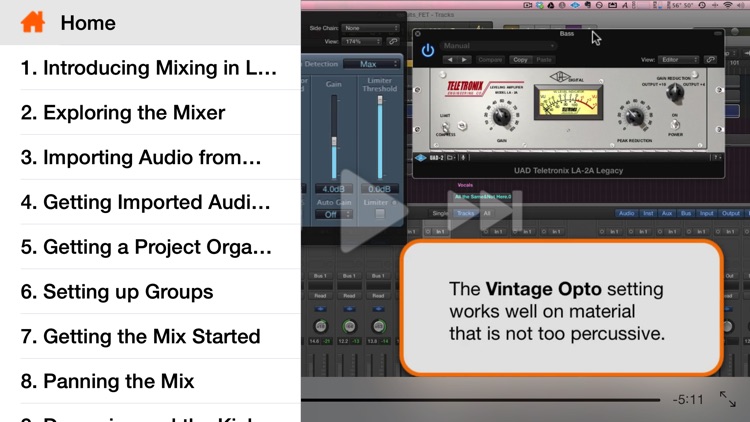
Task: Toggle the Output channel filter button
Action: pos(730,213)
